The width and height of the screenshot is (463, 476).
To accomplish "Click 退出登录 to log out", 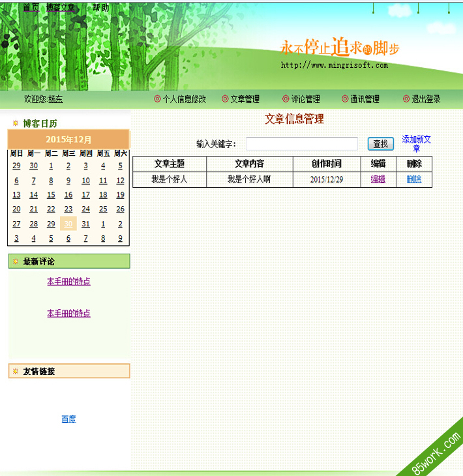I will [x=426, y=99].
